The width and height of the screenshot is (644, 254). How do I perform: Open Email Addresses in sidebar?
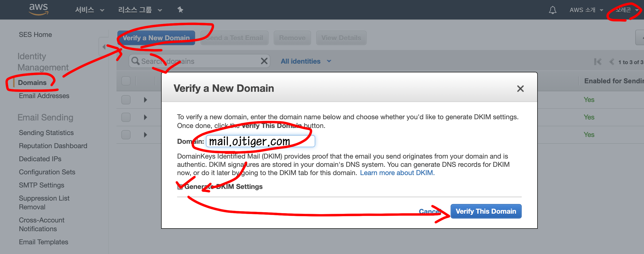[x=44, y=96]
